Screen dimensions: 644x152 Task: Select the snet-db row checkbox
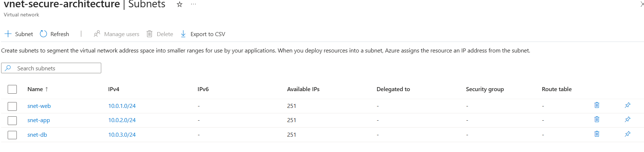click(x=12, y=135)
